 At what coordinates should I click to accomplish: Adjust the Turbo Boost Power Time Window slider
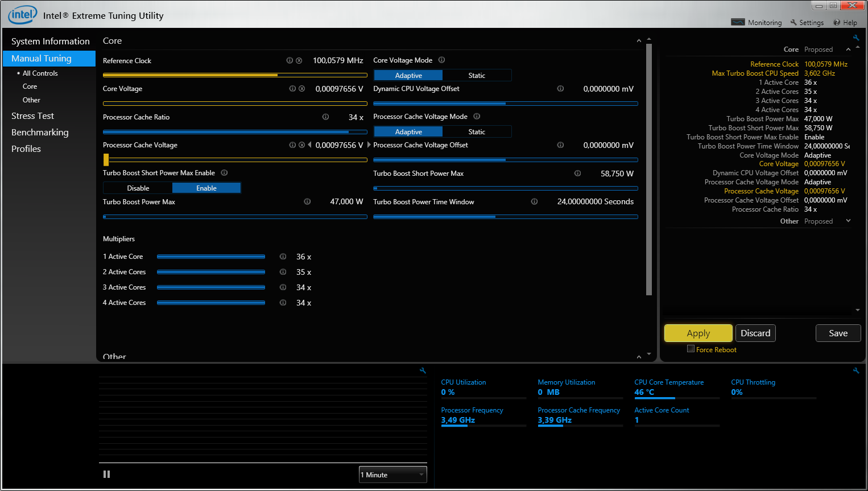point(506,216)
